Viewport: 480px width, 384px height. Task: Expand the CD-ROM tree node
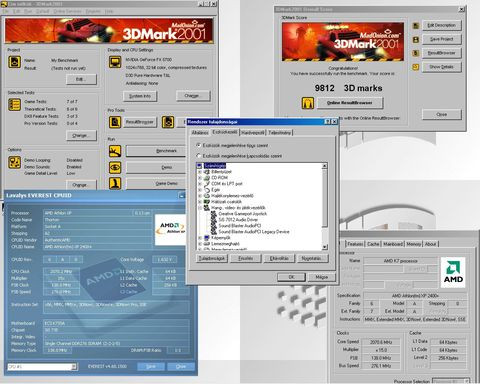(x=200, y=178)
